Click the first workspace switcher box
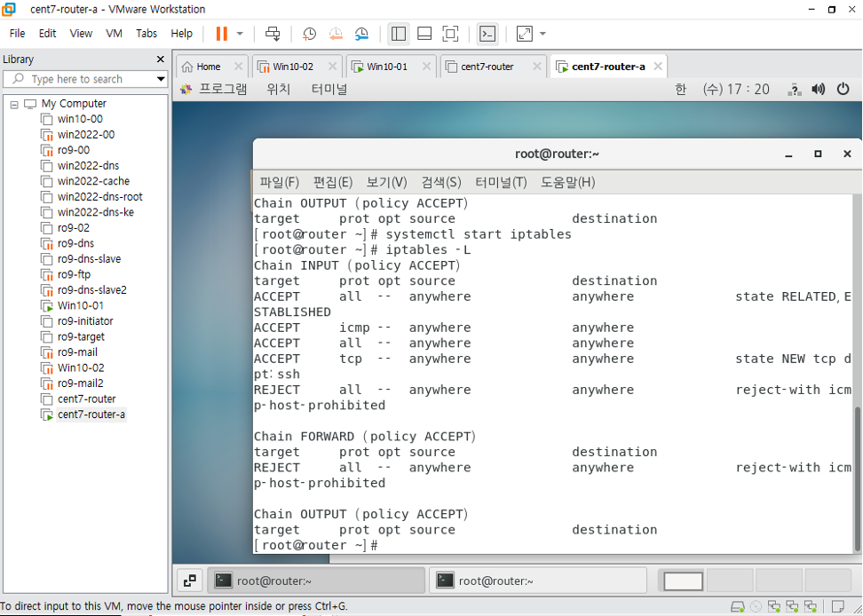The image size is (863, 616). click(683, 580)
